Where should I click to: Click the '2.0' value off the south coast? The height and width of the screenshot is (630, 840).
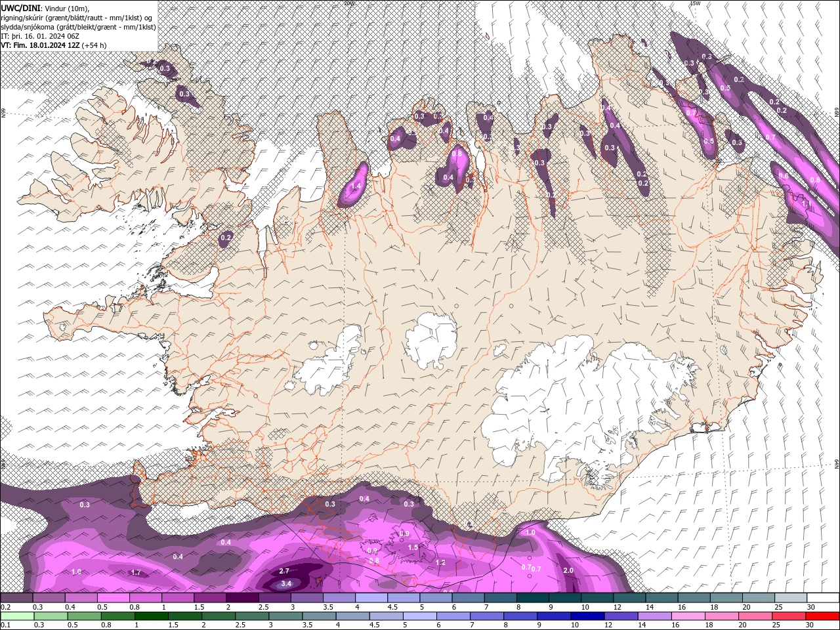coord(568,570)
